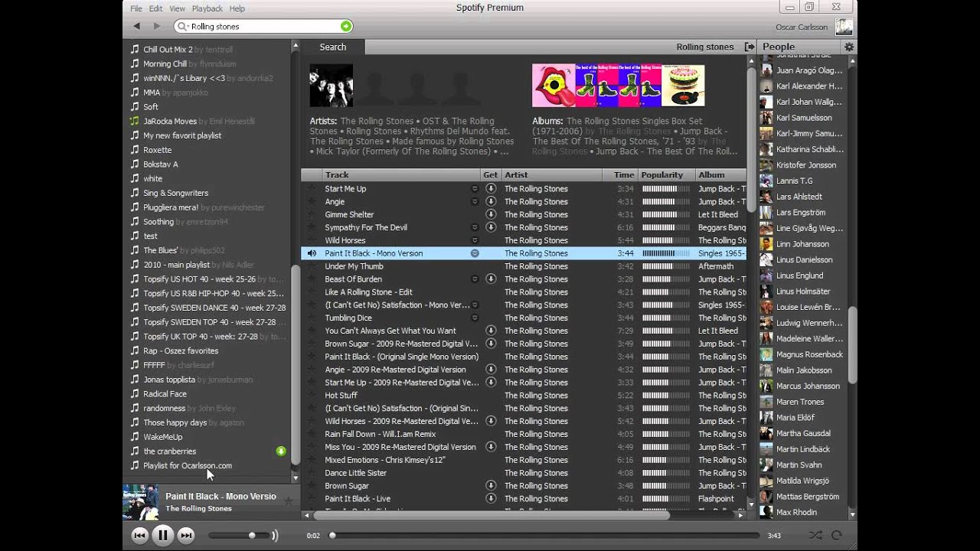Open the dropdown arrow on Start Me Up row
980x551 pixels.
tap(475, 188)
